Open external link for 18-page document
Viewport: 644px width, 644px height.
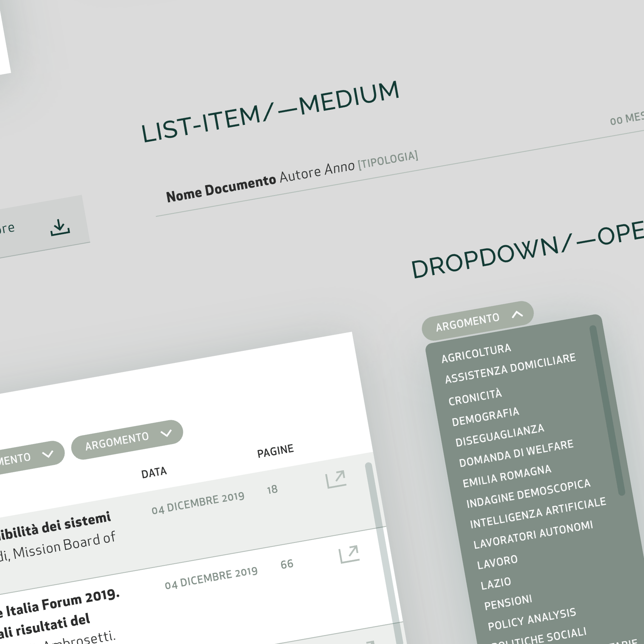click(336, 479)
